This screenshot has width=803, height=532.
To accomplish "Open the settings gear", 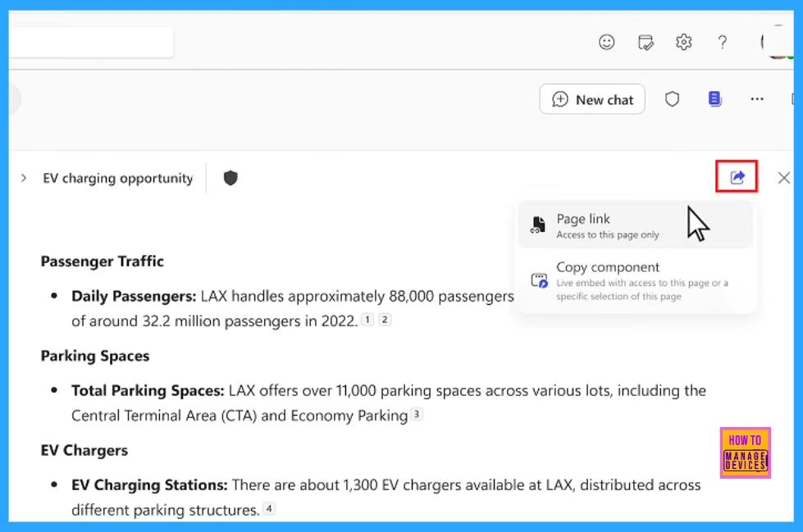I will click(x=684, y=42).
